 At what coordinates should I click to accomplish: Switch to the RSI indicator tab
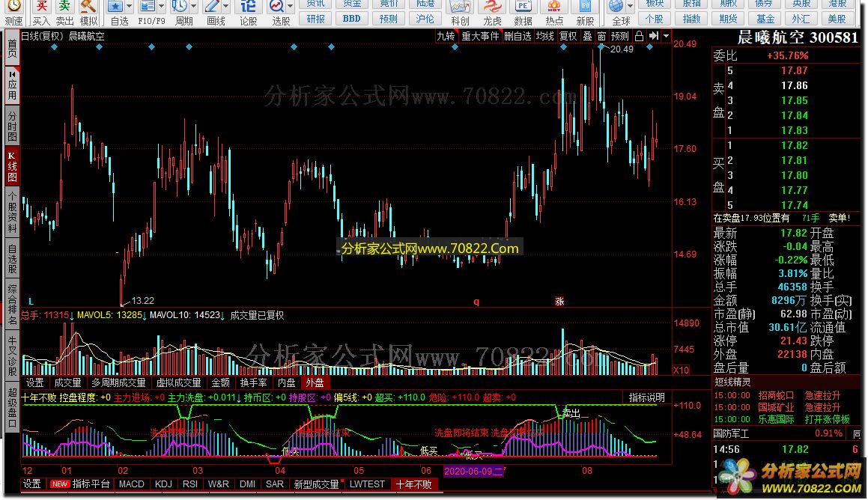click(x=190, y=484)
